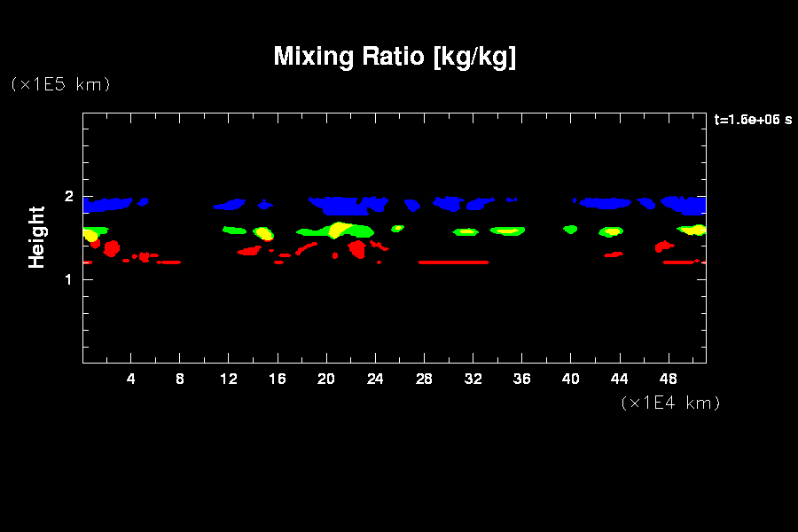Screen dimensions: 798x532
Task: Click the long red strip between 28 and 33
Action: pyautogui.click(x=452, y=262)
